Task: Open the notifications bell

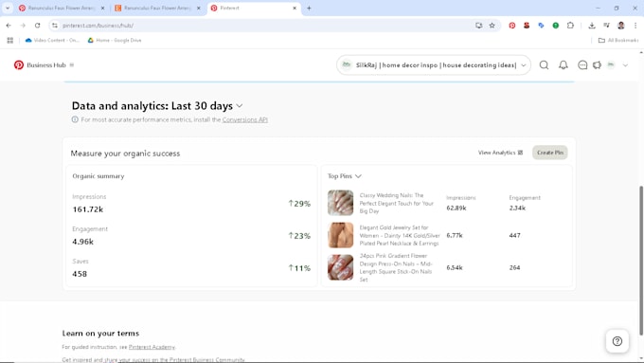Action: [x=563, y=65]
